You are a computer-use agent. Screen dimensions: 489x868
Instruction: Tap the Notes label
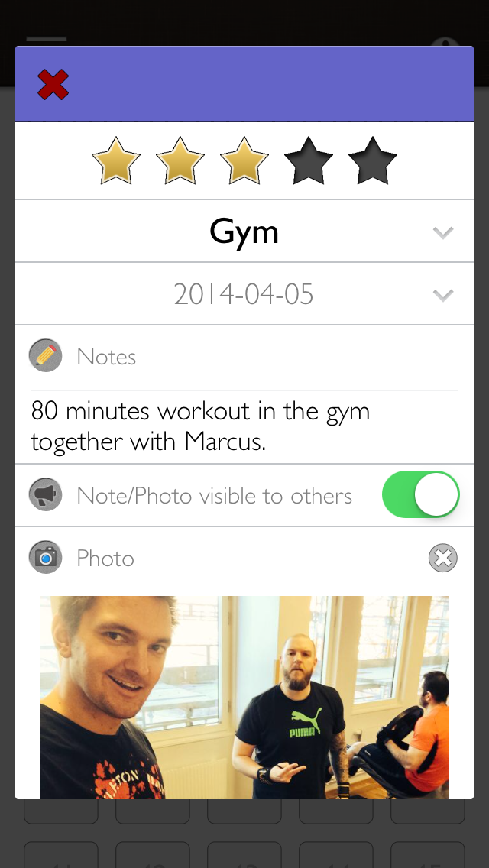(x=106, y=356)
